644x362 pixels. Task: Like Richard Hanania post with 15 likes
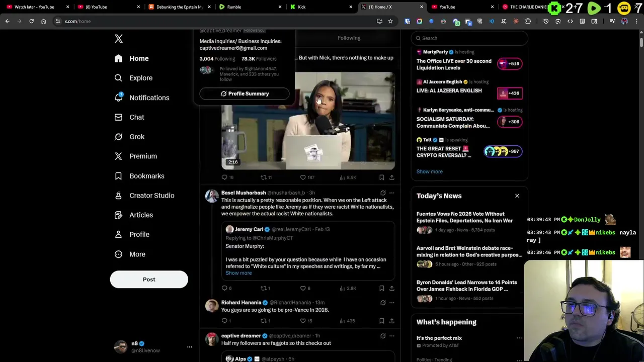point(306,321)
